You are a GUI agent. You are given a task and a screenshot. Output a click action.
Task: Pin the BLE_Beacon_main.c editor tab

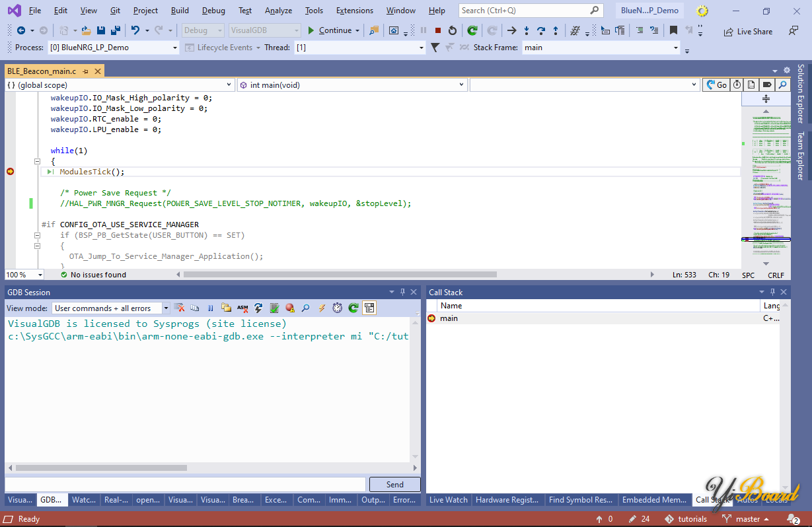[x=86, y=71]
